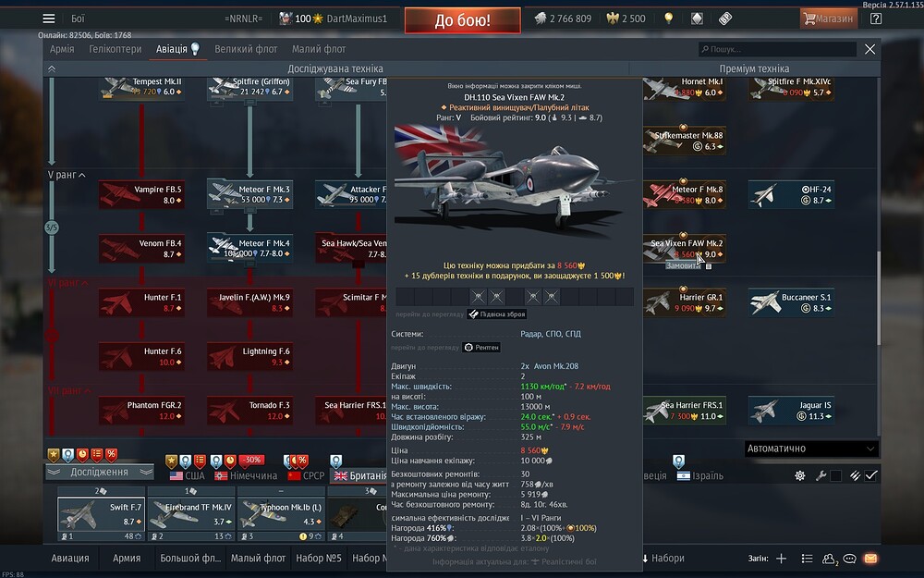Switch to Великий флот tab

pyautogui.click(x=246, y=49)
